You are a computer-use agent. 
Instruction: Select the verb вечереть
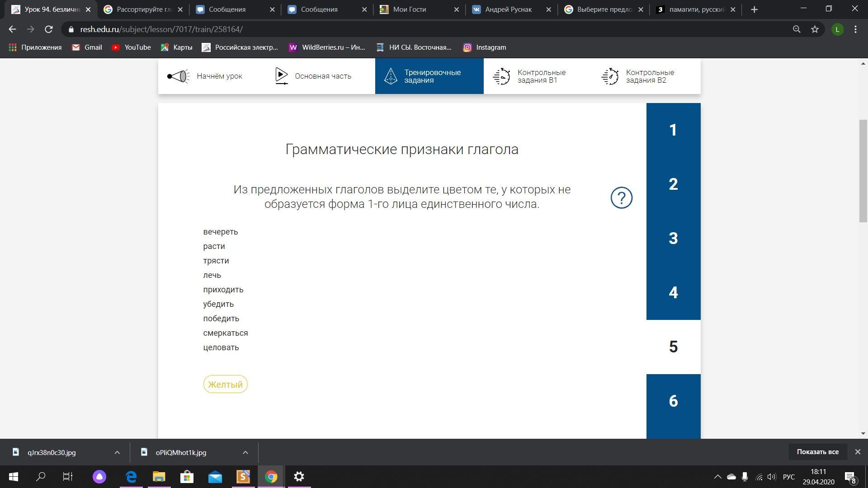(220, 232)
